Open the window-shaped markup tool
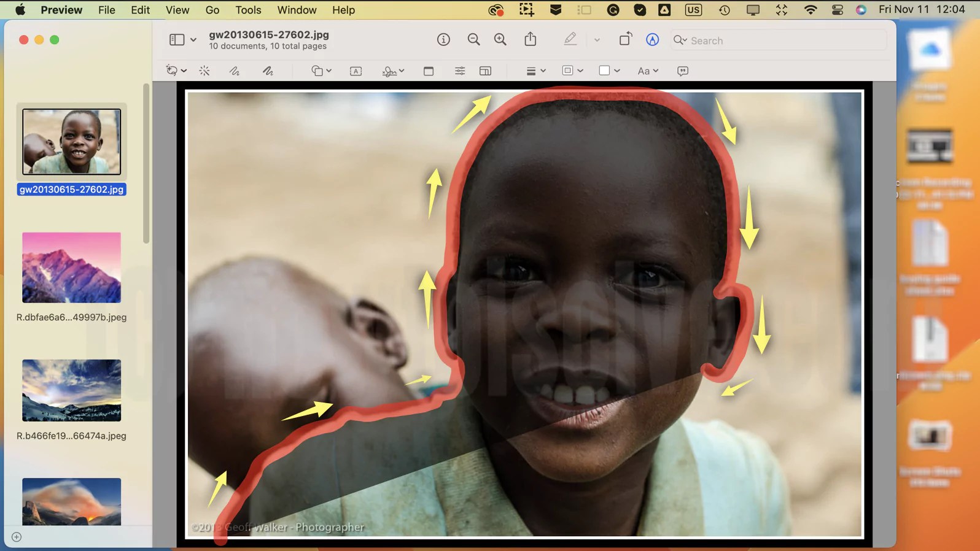980x551 pixels. point(429,71)
